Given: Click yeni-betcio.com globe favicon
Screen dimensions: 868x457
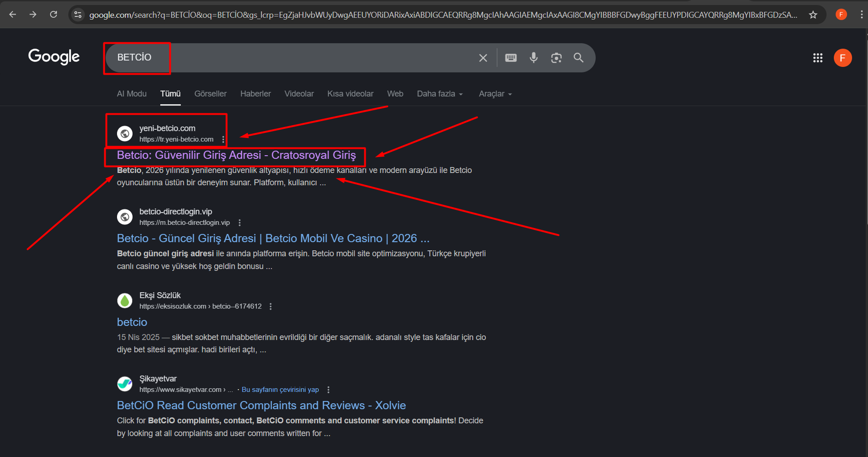Looking at the screenshot, I should click(x=125, y=133).
